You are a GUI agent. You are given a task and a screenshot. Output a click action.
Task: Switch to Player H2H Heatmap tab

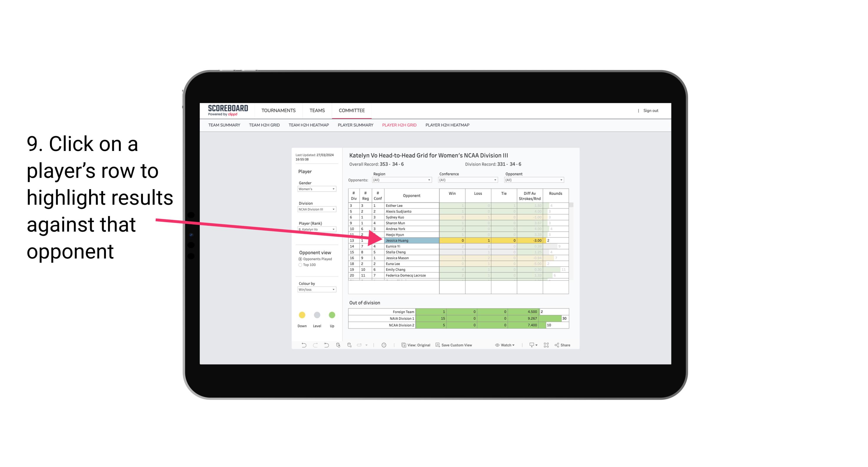coord(448,127)
